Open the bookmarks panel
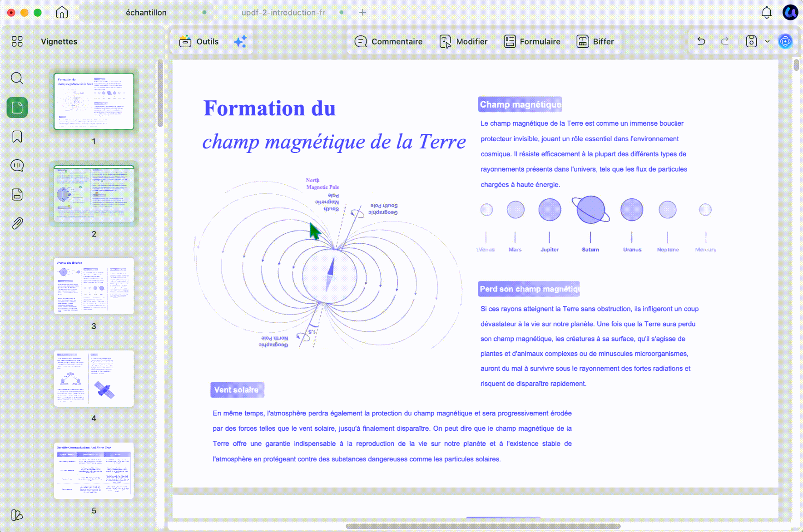This screenshot has width=803, height=532. [x=17, y=137]
